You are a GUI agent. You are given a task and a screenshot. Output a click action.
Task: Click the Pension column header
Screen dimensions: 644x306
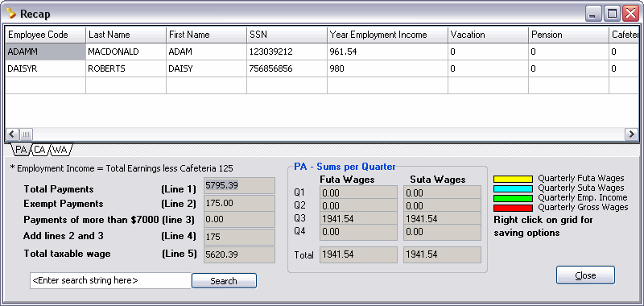click(x=569, y=35)
